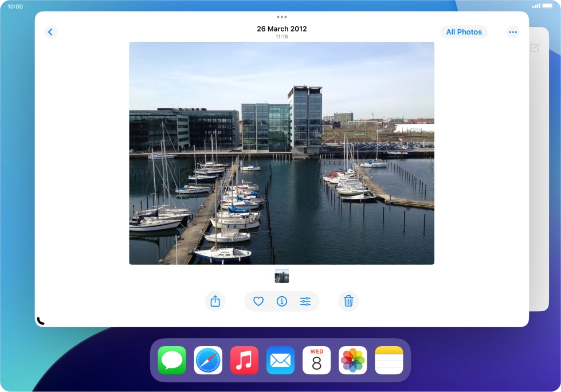Screen dimensions: 561x392
Task: Open the Photos app in the dock
Action: coord(354,360)
